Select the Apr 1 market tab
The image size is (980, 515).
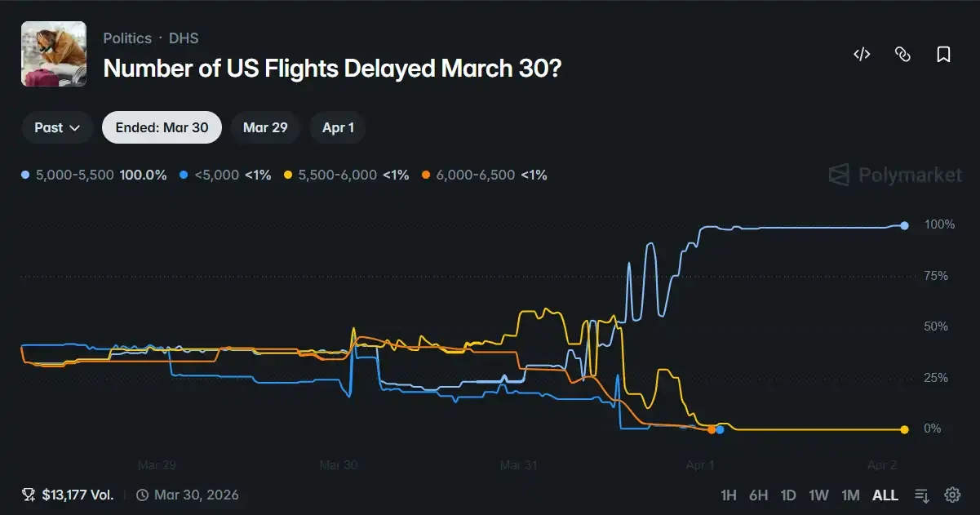point(338,127)
